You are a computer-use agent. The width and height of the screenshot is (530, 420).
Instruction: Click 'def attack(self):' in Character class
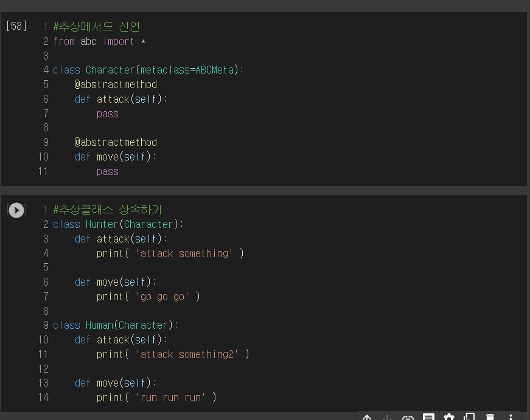[120, 99]
